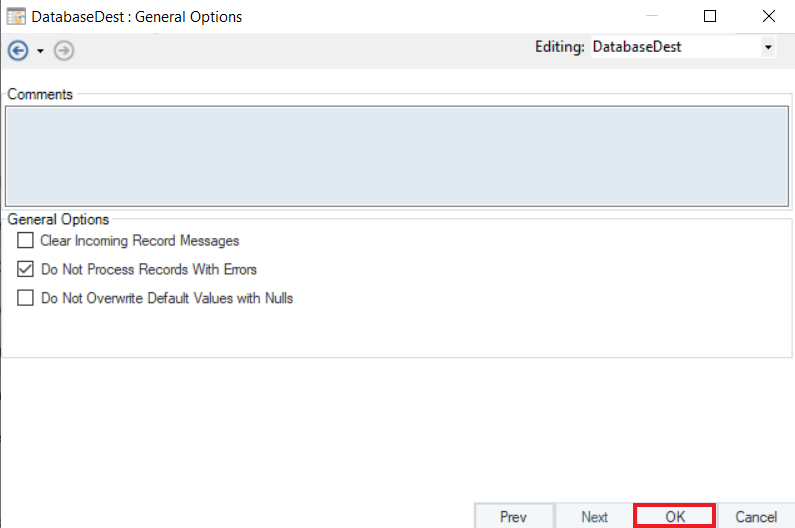Image resolution: width=795 pixels, height=528 pixels.
Task: Close the dialog with the X button
Action: pyautogui.click(x=768, y=16)
